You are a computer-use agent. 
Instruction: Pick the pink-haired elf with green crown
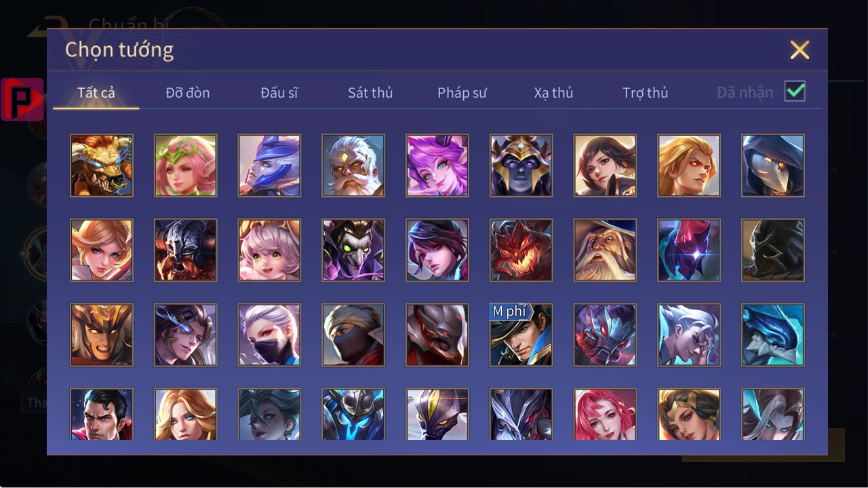click(x=186, y=166)
